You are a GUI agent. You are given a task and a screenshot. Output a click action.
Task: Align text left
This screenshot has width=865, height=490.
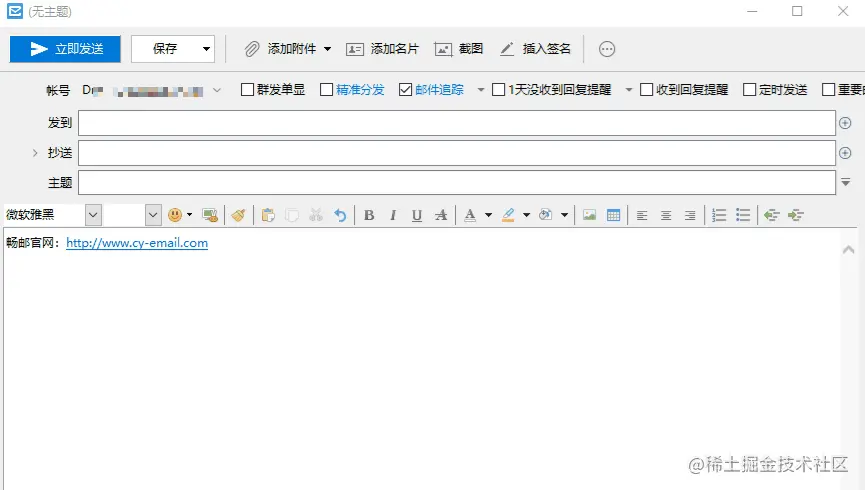tap(642, 215)
